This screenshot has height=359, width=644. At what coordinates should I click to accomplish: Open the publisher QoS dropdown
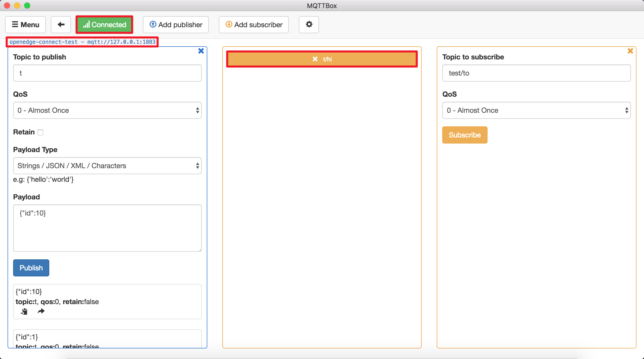[x=107, y=110]
